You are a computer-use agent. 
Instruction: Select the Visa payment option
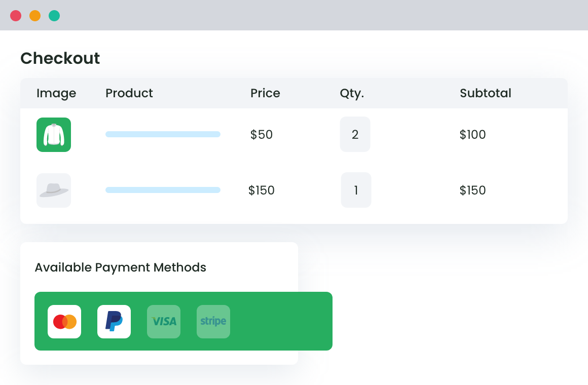pos(163,321)
